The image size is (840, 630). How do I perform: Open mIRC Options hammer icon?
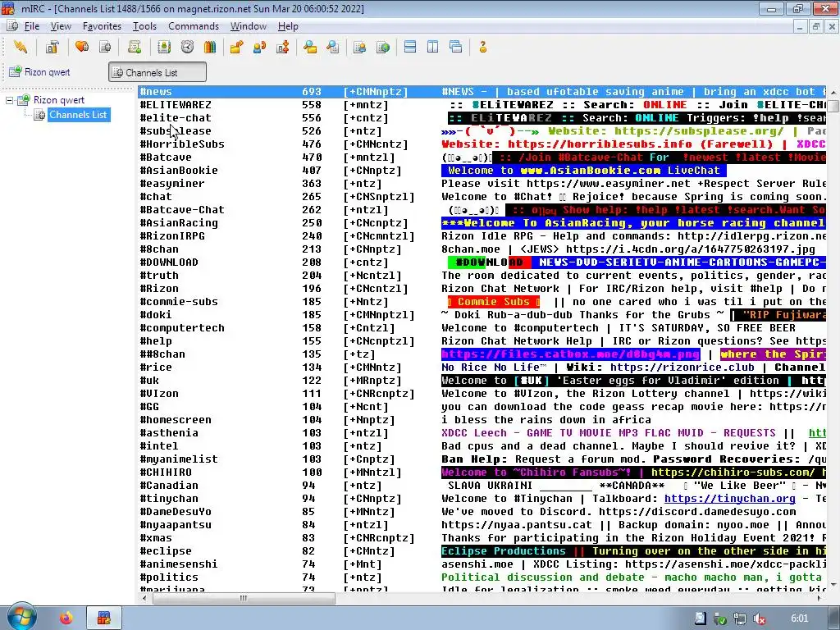click(52, 47)
